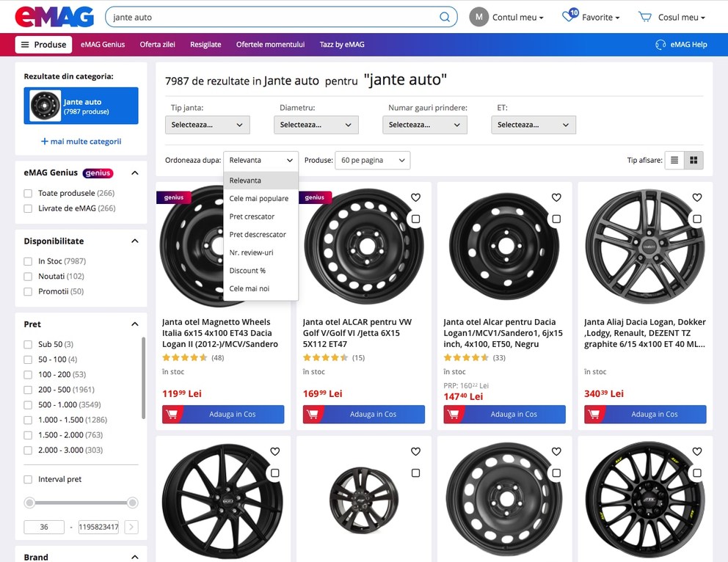
Task: Open the shopping cart icon in header
Action: pos(645,17)
